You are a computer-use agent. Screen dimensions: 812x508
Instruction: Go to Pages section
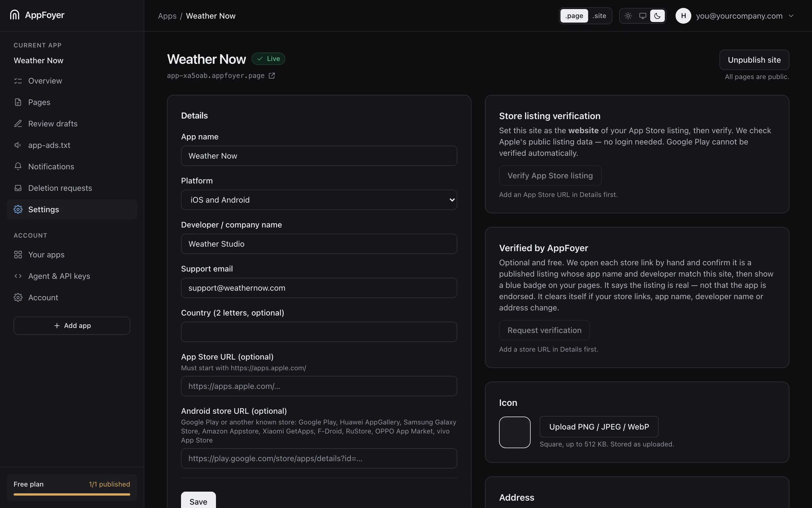tap(72, 102)
